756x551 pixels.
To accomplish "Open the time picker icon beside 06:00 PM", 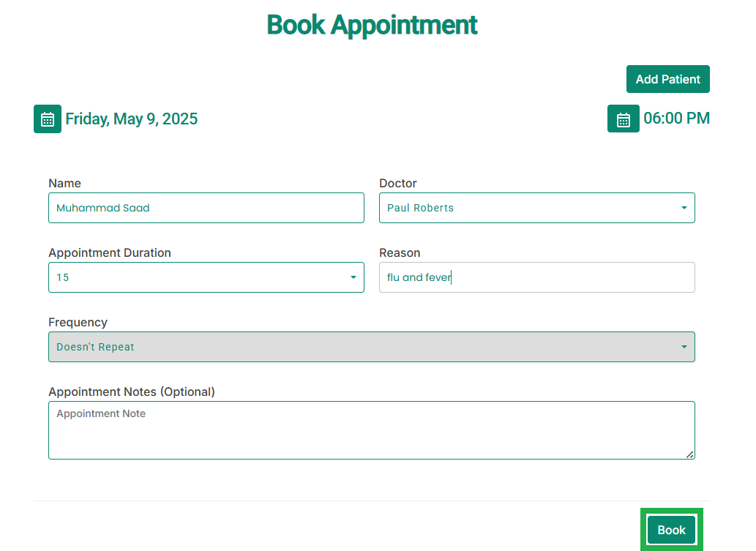I will click(x=623, y=119).
